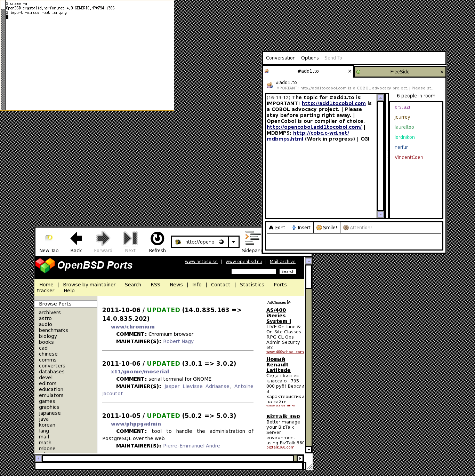Click the loading spinner in URL bar

222,242
